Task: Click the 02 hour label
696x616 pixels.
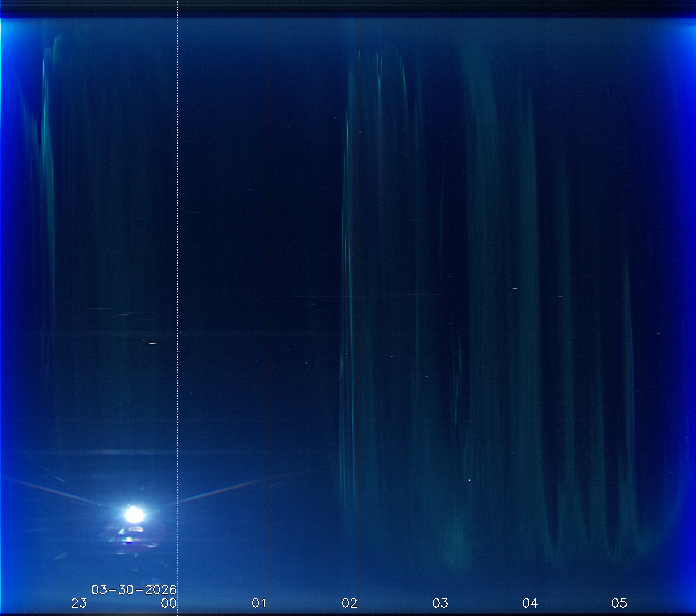Action: click(x=349, y=603)
